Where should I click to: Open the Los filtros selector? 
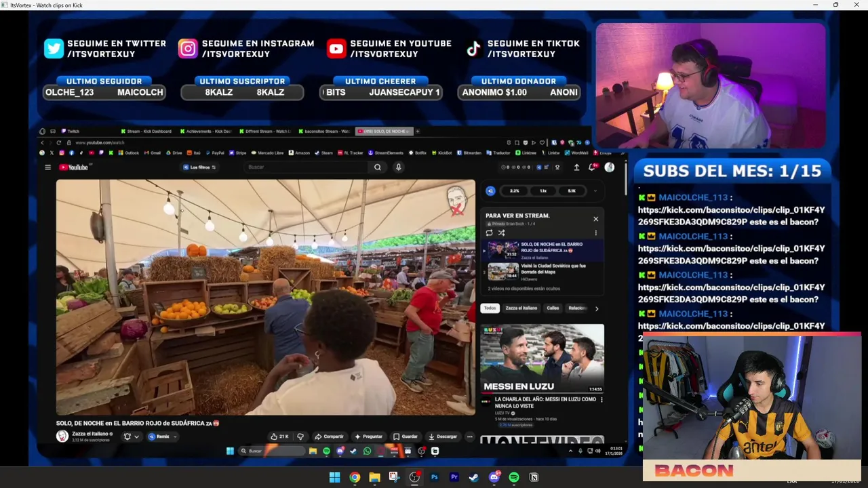(x=200, y=167)
